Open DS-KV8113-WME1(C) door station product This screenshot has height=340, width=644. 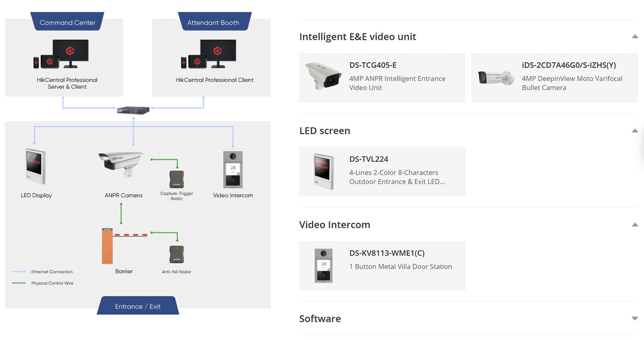tap(382, 266)
